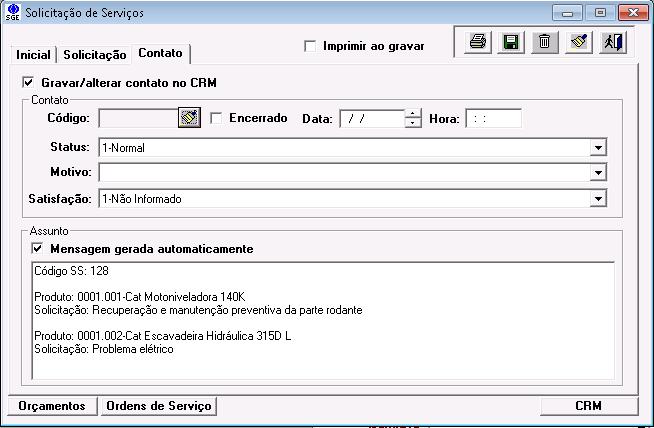
Task: Toggle Mensagem gerada automaticamente checkbox
Action: pyautogui.click(x=38, y=248)
